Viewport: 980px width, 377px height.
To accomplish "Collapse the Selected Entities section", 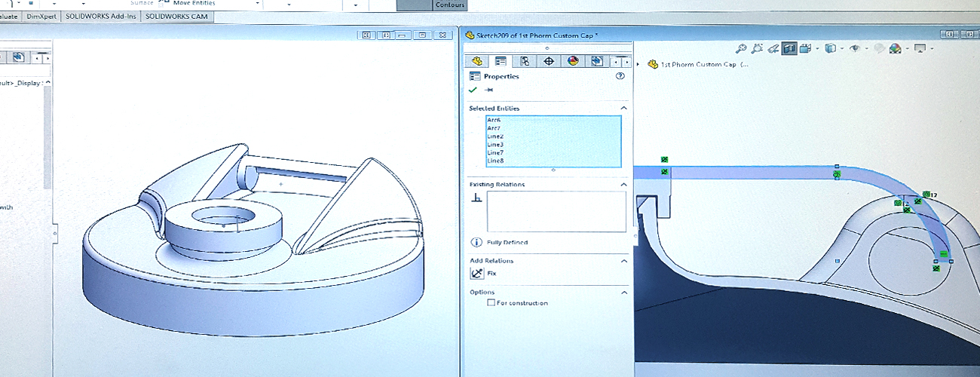I will [623, 109].
